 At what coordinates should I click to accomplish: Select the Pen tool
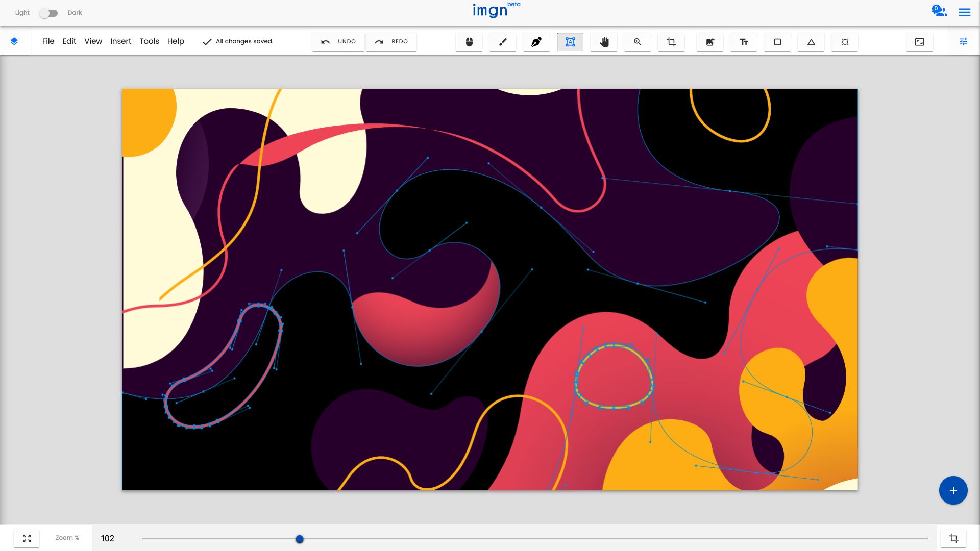tap(536, 42)
